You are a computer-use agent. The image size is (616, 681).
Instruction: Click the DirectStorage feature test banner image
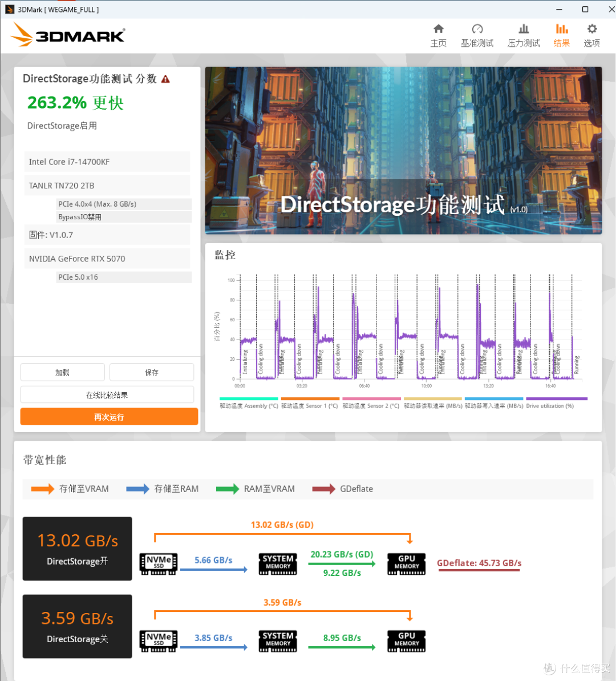point(403,150)
